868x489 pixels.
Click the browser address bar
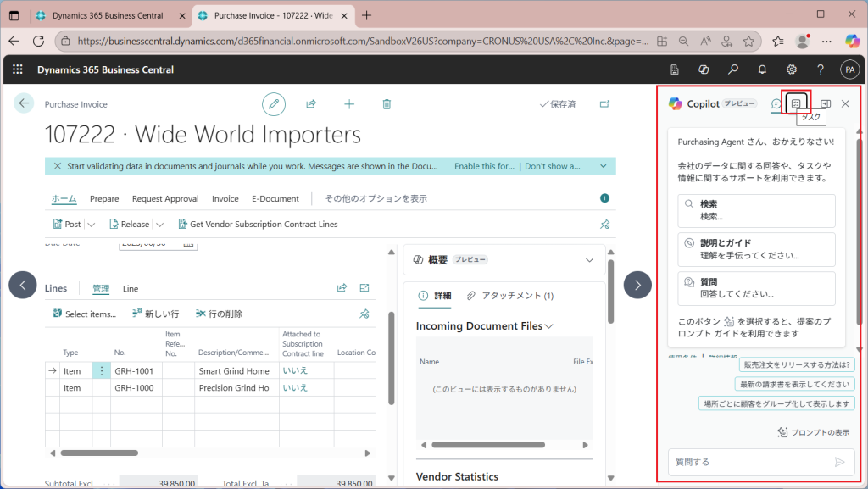[x=363, y=41]
